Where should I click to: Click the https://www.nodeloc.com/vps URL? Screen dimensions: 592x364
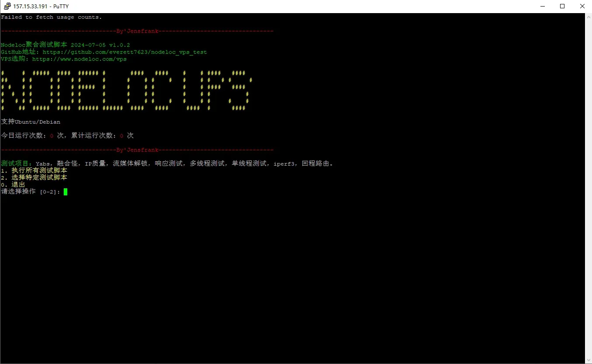[80, 59]
